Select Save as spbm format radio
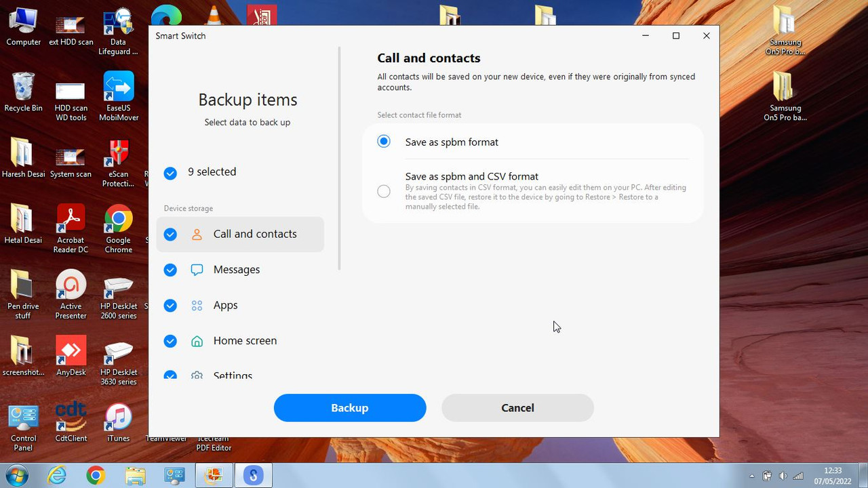The height and width of the screenshot is (488, 868). 384,142
